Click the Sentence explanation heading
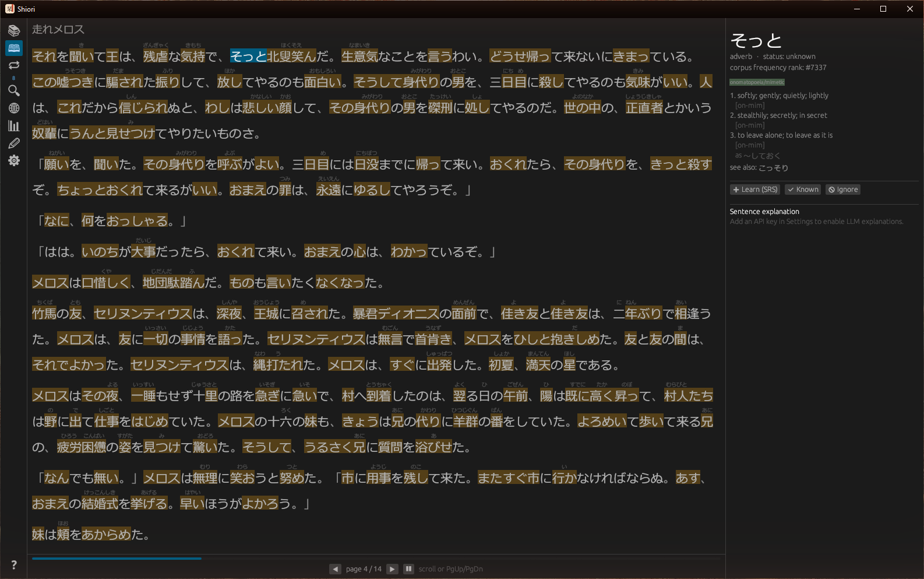Image resolution: width=924 pixels, height=579 pixels. pyautogui.click(x=764, y=212)
